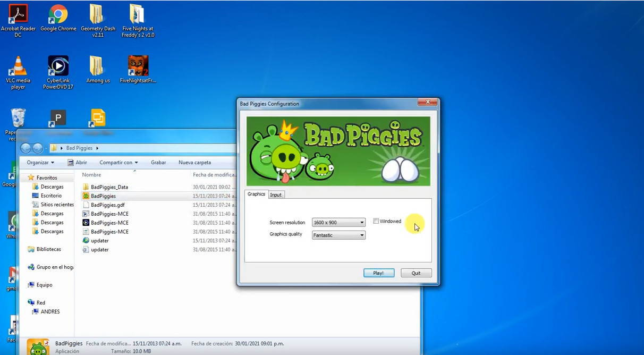
Task: Open Google Chrome from the desktop
Action: (58, 16)
